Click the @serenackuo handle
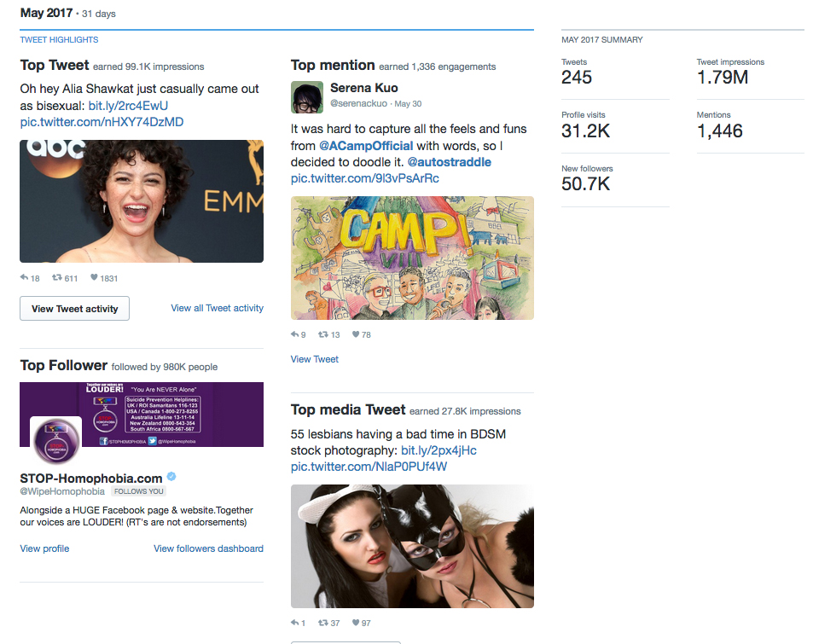Viewport: 813px width, 644px height. point(358,103)
